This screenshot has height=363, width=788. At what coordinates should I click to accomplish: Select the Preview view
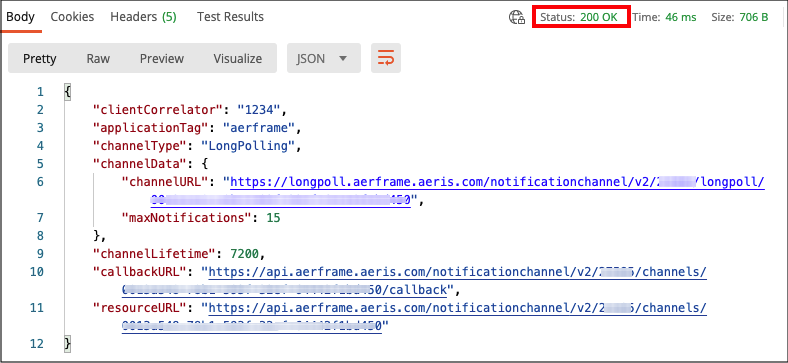[x=162, y=58]
